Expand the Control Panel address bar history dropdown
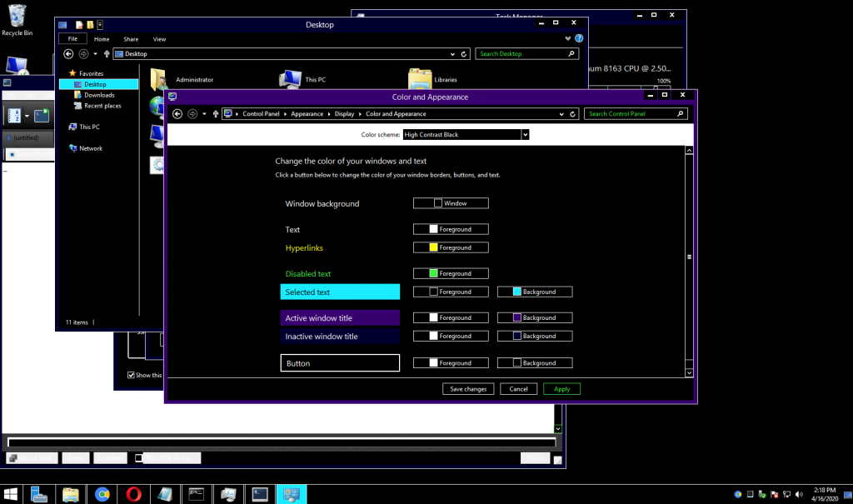This screenshot has height=504, width=853. point(563,114)
